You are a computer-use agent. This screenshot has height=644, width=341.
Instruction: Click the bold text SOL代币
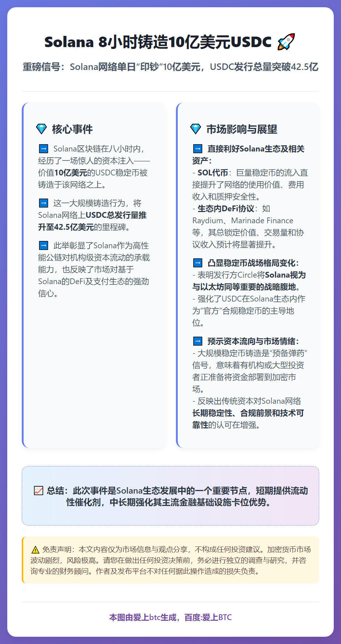coord(213,173)
